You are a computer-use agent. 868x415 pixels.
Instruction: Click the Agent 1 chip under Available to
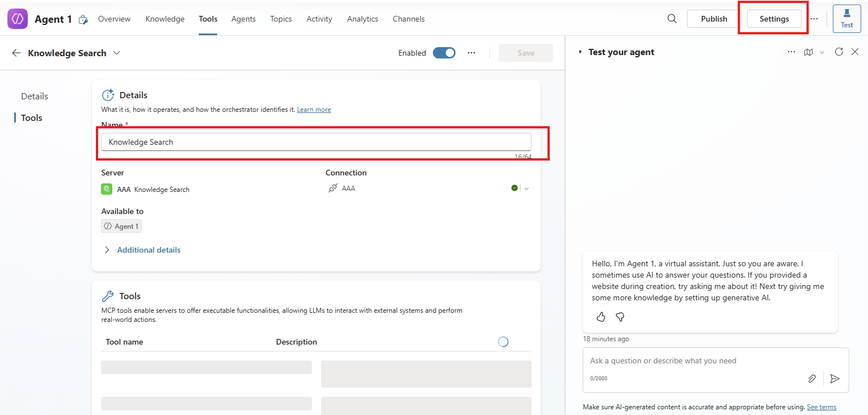[121, 226]
